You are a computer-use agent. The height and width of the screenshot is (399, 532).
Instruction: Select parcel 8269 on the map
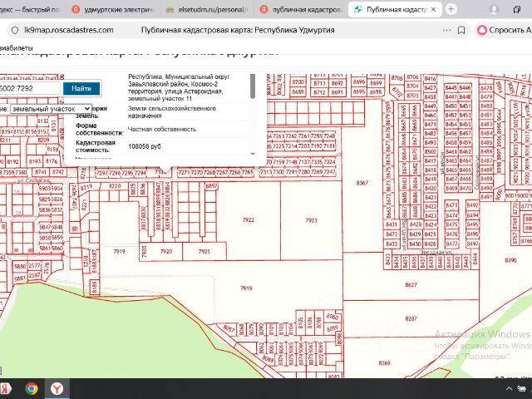pos(384,363)
